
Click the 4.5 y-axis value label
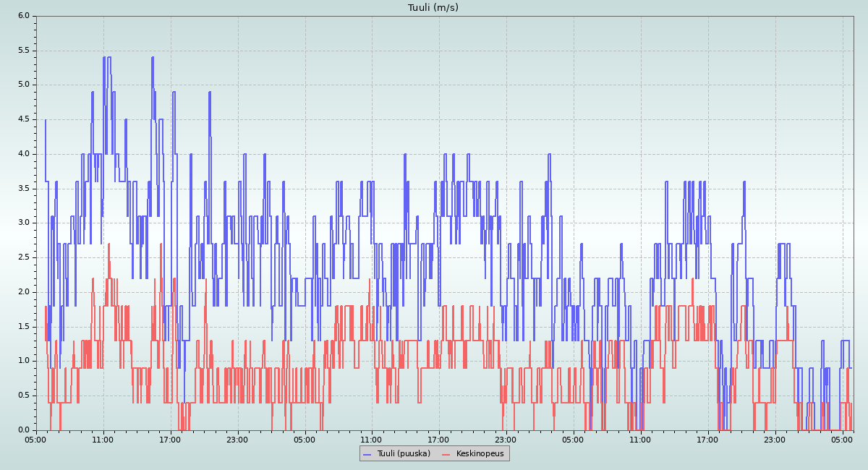[24, 119]
